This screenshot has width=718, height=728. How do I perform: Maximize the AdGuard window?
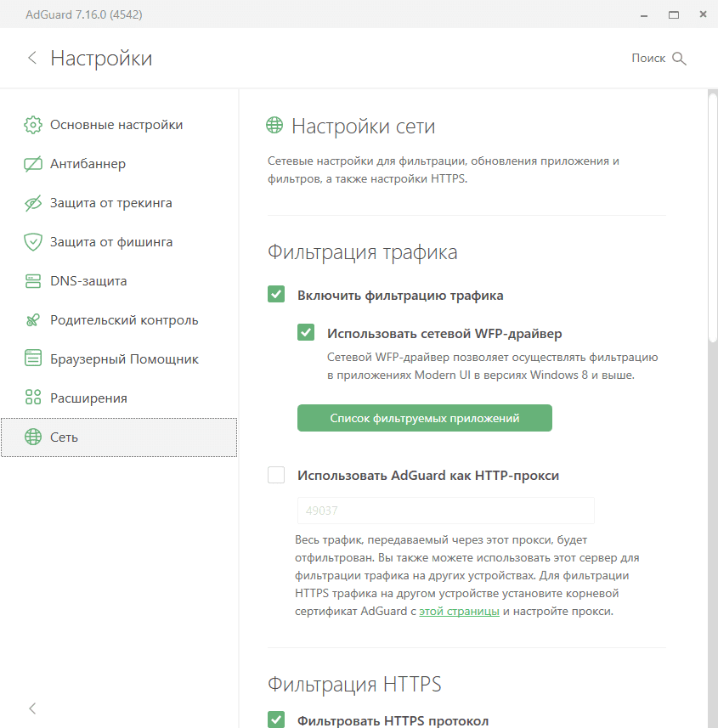[x=674, y=14]
